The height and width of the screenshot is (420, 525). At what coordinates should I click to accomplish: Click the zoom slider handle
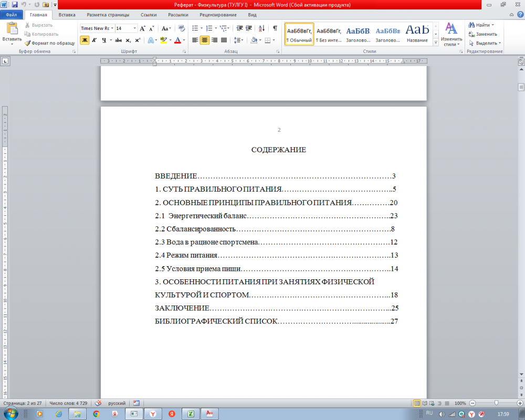[x=496, y=403]
